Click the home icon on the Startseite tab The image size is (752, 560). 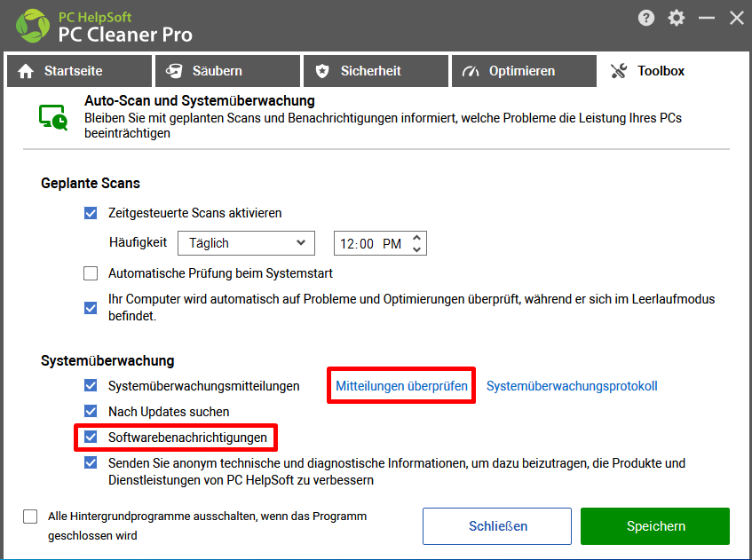click(26, 71)
